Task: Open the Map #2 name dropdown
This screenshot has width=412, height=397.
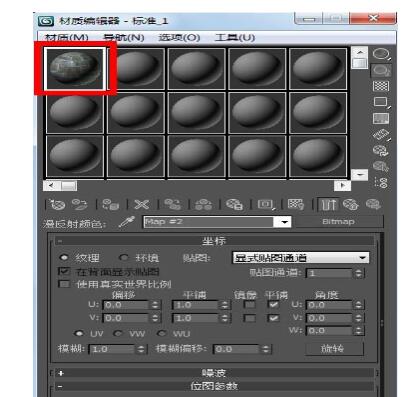Action: [284, 222]
